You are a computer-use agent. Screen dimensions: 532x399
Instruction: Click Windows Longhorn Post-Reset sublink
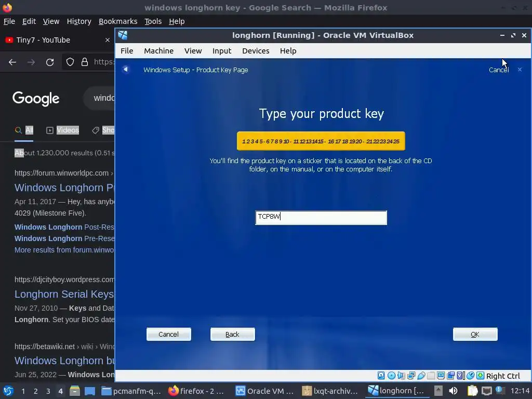(64, 227)
